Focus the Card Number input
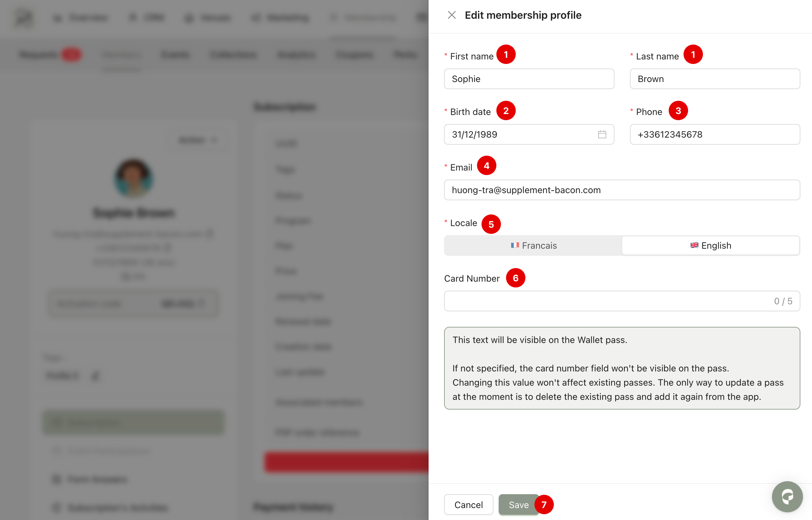 click(x=607, y=301)
